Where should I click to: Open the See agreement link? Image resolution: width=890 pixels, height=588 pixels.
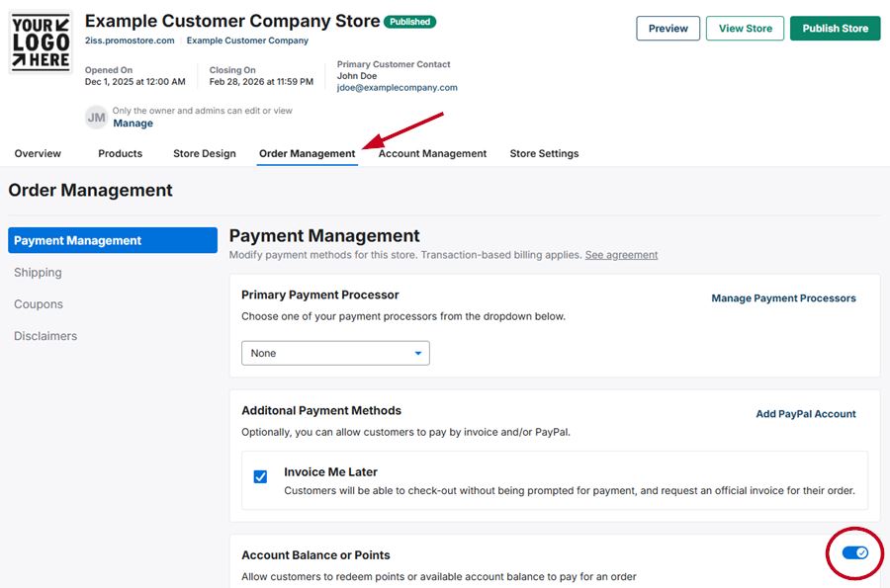621,255
